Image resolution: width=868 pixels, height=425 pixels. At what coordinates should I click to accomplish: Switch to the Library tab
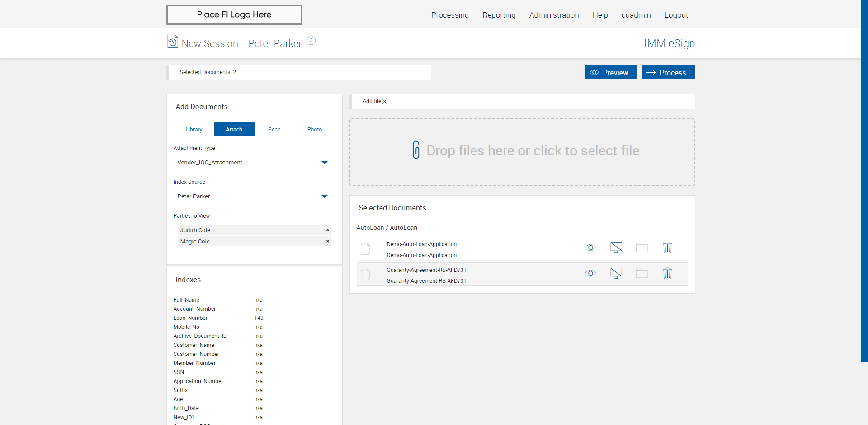(x=194, y=129)
